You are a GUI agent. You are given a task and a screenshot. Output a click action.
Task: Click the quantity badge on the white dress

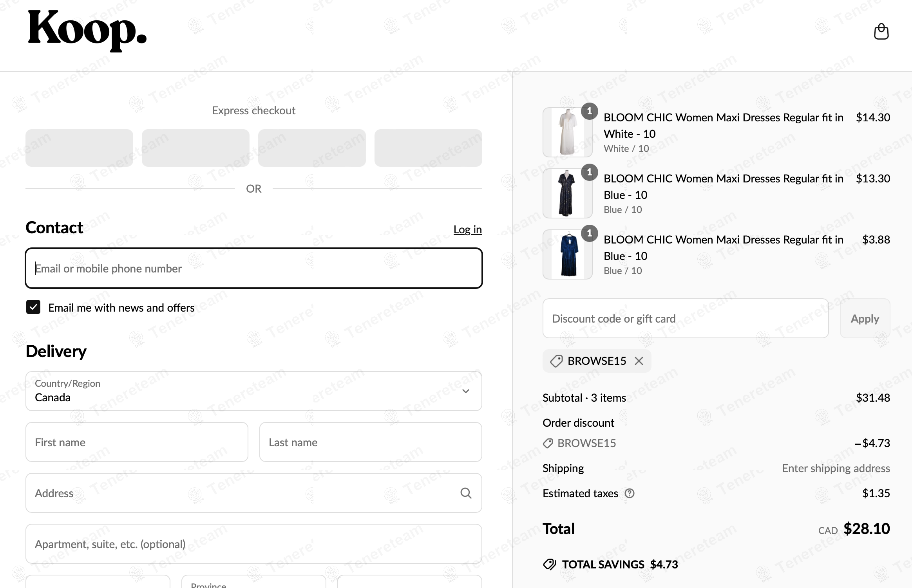pos(589,111)
